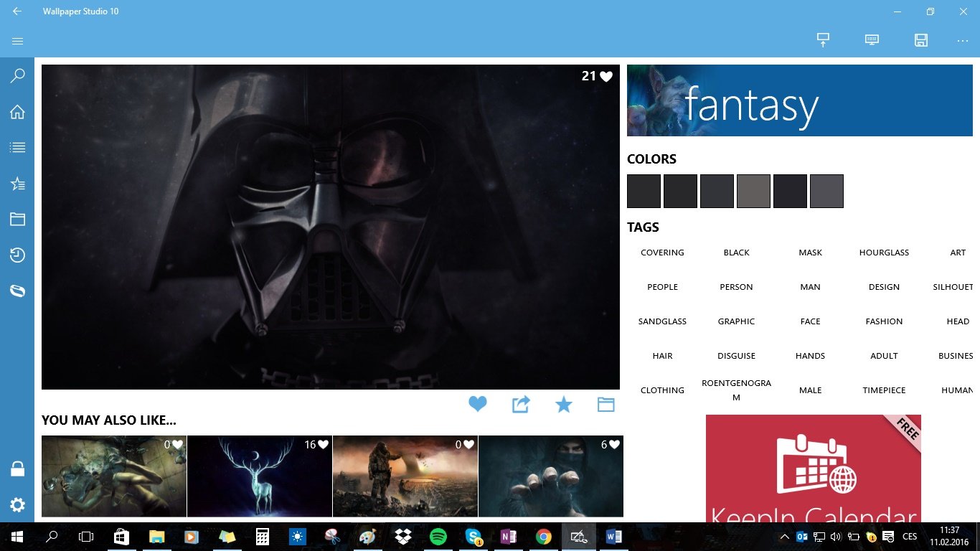Save the wallpaper with the floppy disk icon

pos(921,40)
